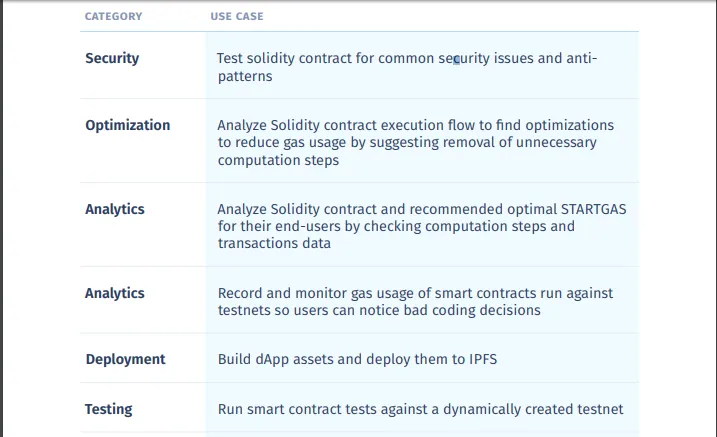The image size is (717, 437).
Task: Click the Analytics label beside STARTGAS row
Action: [x=115, y=209]
